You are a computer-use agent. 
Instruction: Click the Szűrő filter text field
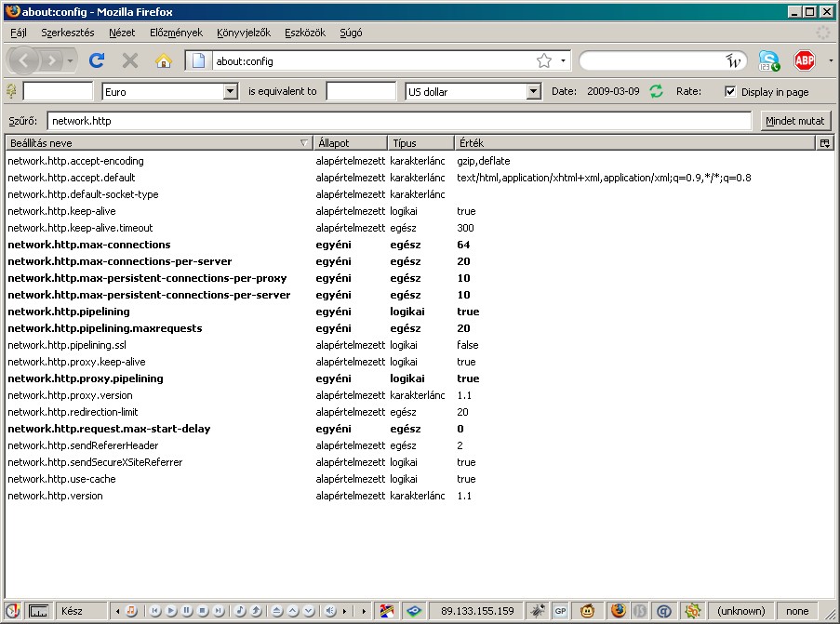(398, 121)
